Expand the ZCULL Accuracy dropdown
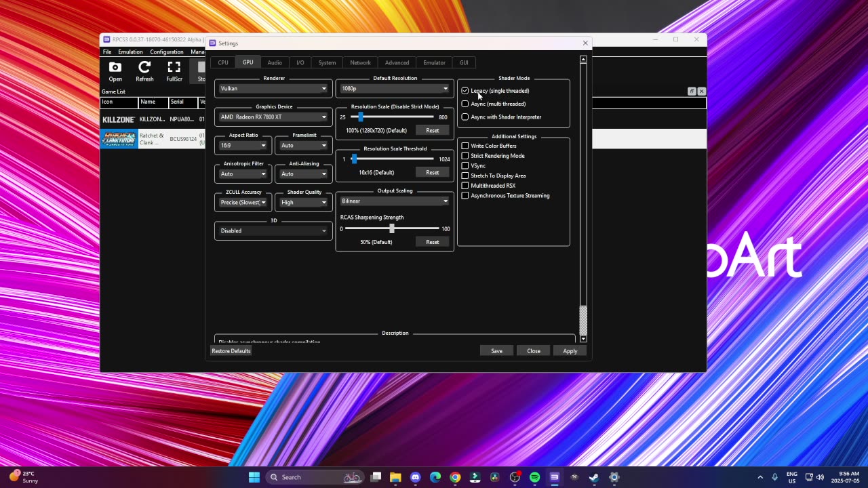This screenshot has width=868, height=488. [x=243, y=203]
